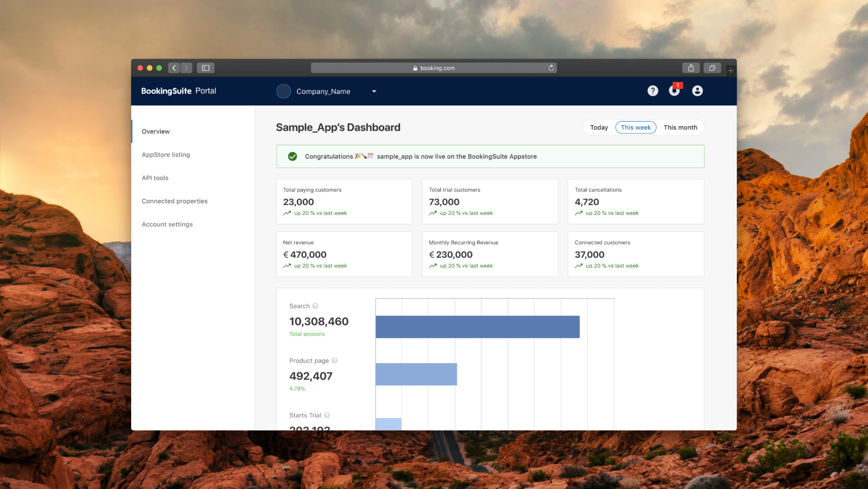Click the Safari back arrow button
The image size is (868, 489).
(174, 68)
